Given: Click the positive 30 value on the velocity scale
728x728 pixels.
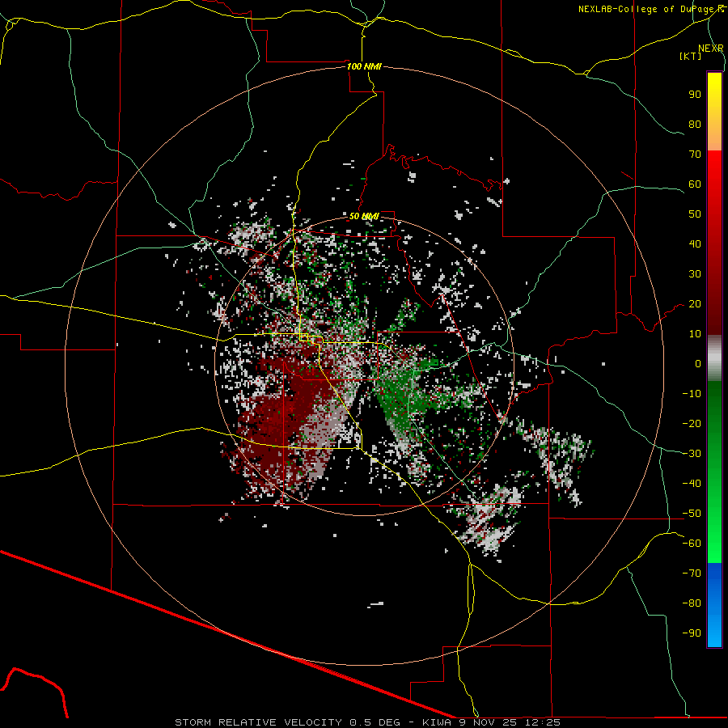Looking at the screenshot, I should click(695, 274).
